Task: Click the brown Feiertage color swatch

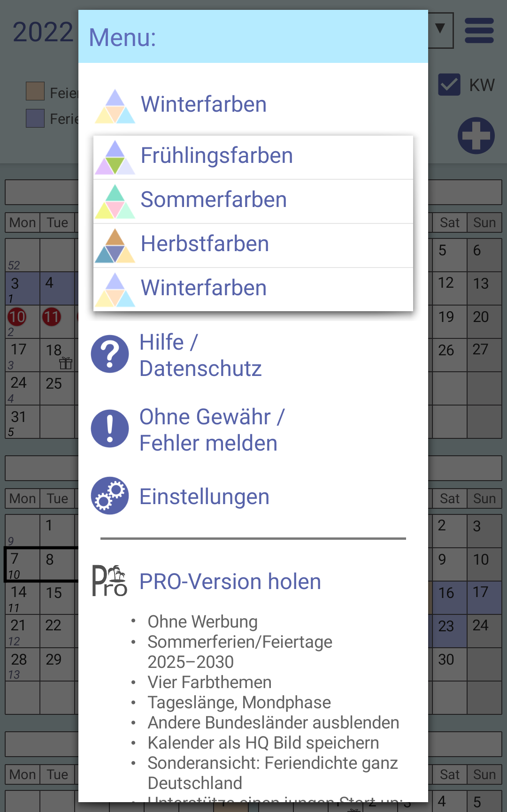Action: tap(35, 91)
